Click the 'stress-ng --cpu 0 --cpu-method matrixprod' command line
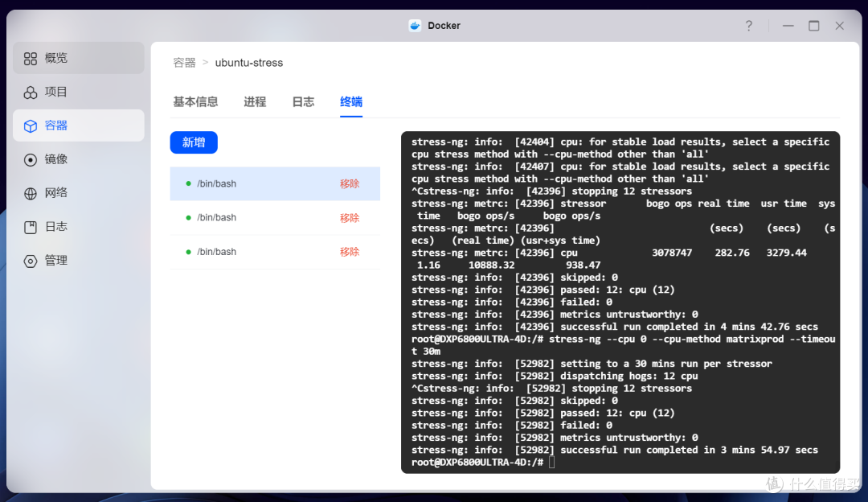Screen dimensions: 868x502 coord(624,345)
